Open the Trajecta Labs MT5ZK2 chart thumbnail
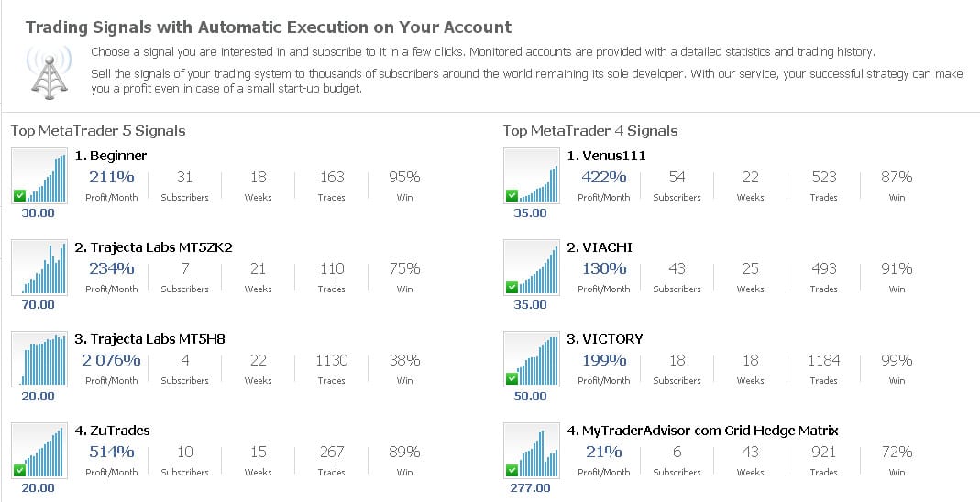The height and width of the screenshot is (502, 980). (39, 267)
